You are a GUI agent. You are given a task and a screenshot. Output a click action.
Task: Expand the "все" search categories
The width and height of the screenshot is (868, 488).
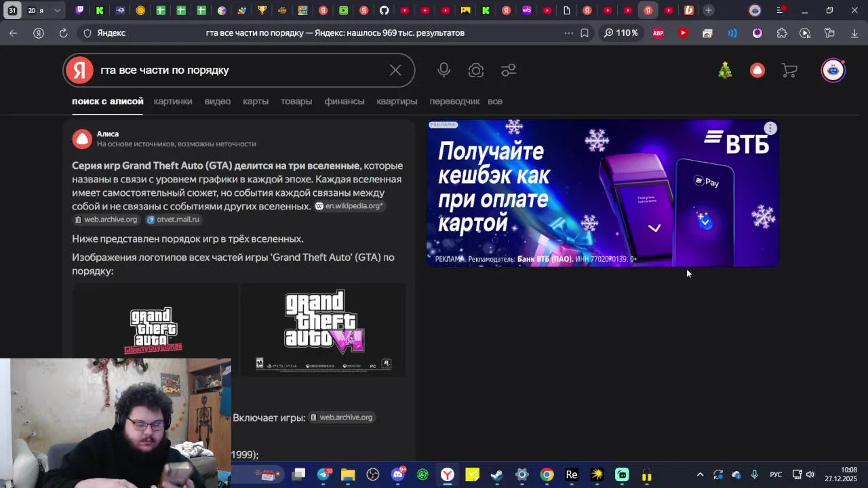[495, 101]
